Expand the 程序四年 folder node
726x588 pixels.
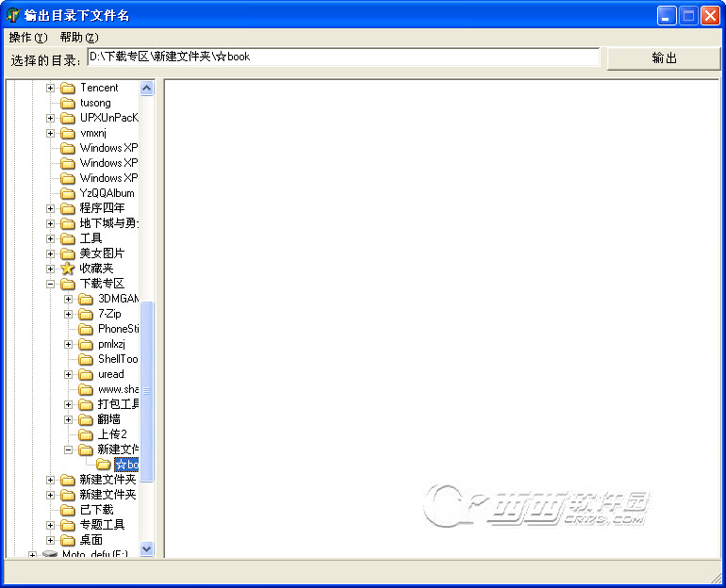point(51,208)
